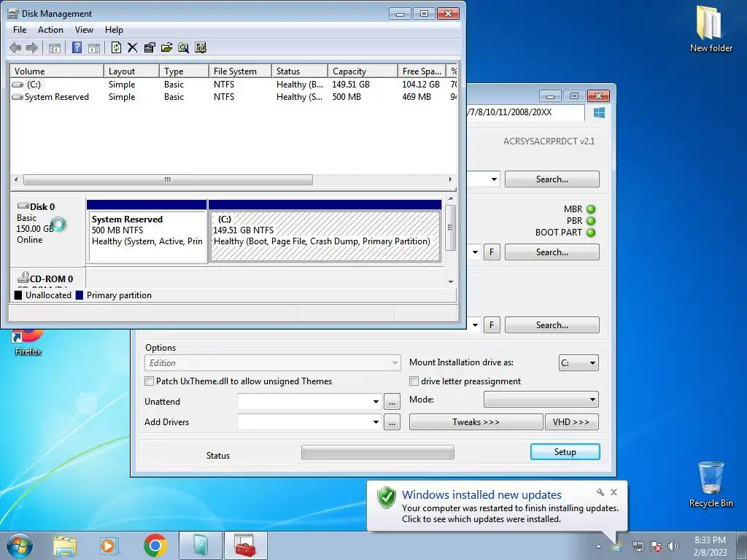Toggle the show/hide console tree icon
The image size is (747, 560).
pyautogui.click(x=54, y=47)
